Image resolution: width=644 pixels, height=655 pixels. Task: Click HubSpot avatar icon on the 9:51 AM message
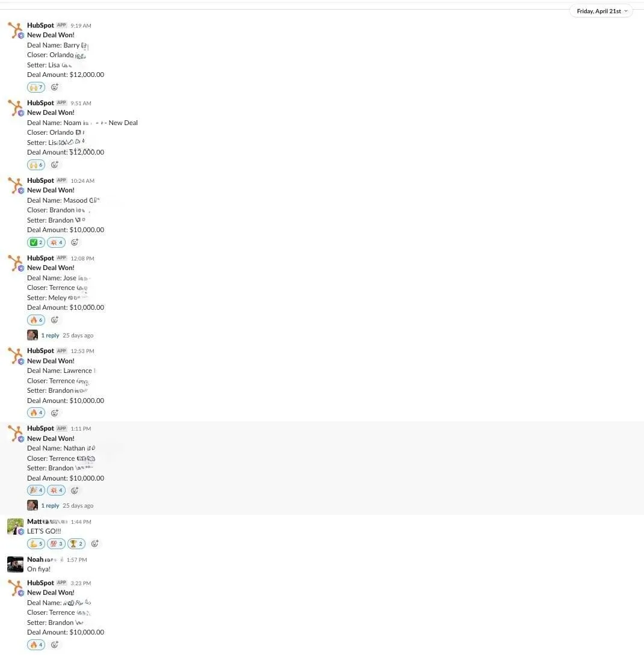coord(16,108)
